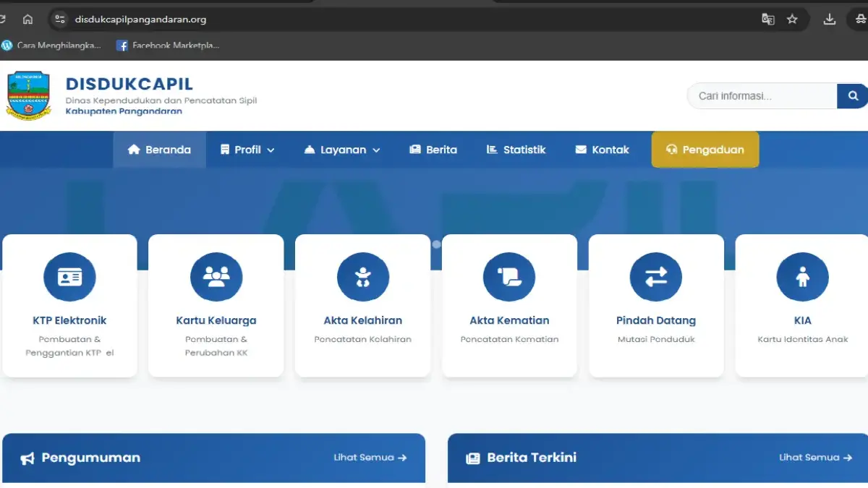Click the carousel slide indicator dot
Image resolution: width=868 pixels, height=488 pixels.
(437, 244)
